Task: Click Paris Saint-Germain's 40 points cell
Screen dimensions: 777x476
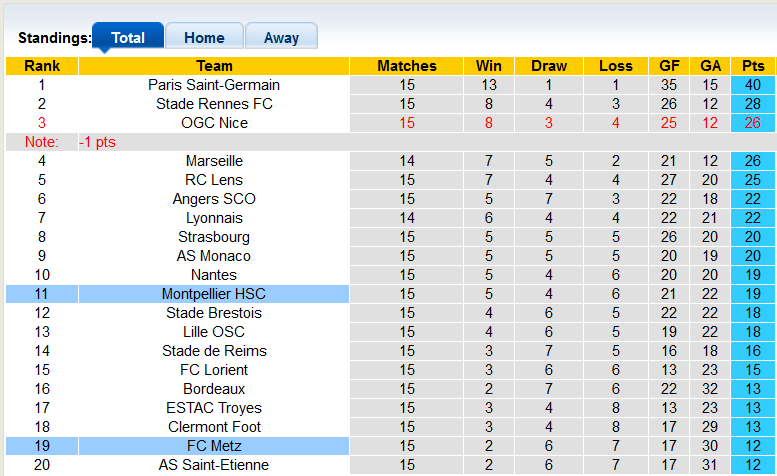Action: (753, 85)
